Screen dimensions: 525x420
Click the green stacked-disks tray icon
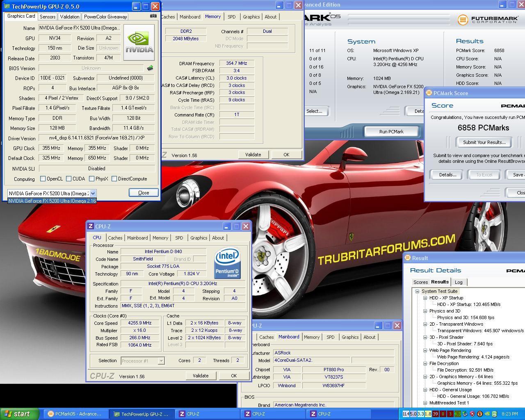494,414
